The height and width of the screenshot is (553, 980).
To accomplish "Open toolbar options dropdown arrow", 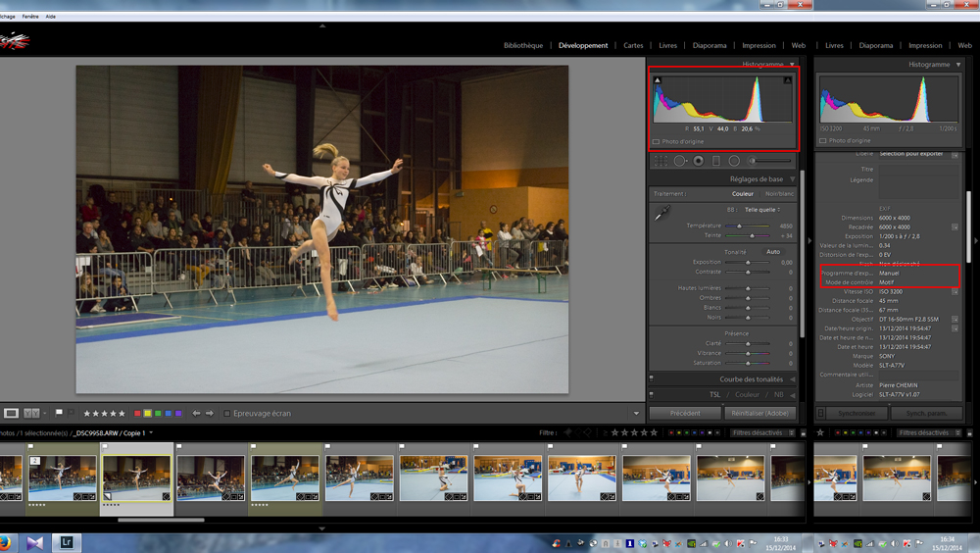I will (636, 414).
